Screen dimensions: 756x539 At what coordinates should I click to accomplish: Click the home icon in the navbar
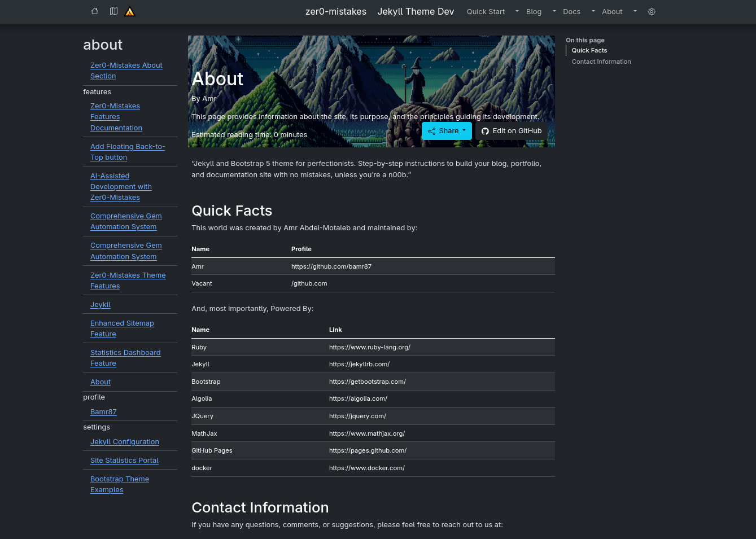click(x=95, y=11)
